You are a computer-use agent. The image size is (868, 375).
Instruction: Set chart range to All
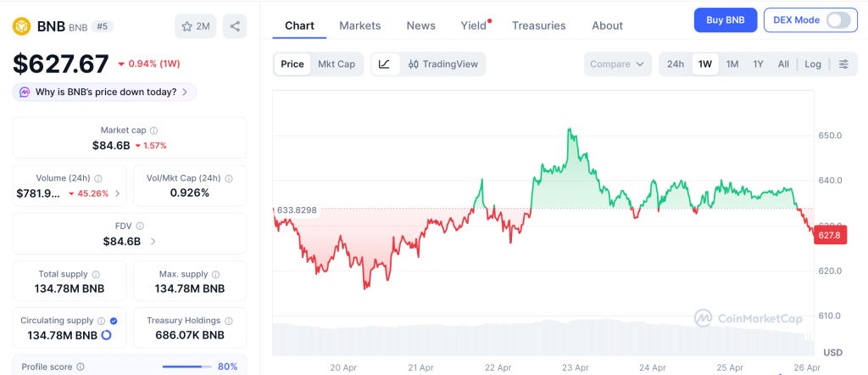[x=783, y=64]
